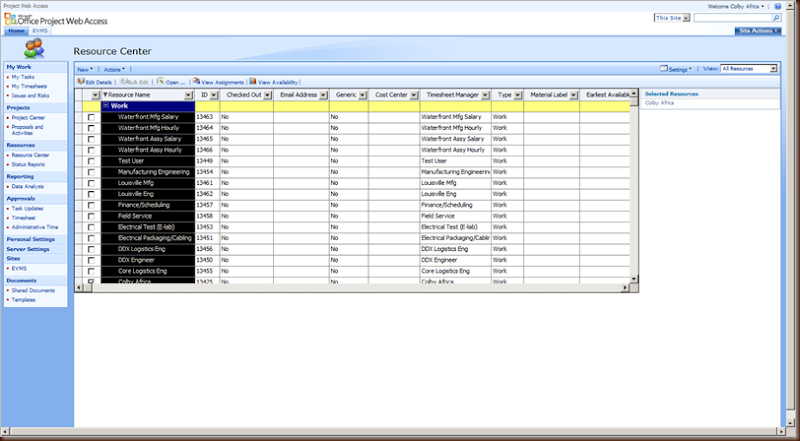Tick the Field Service row checkbox
800x441 pixels.
pyautogui.click(x=91, y=216)
